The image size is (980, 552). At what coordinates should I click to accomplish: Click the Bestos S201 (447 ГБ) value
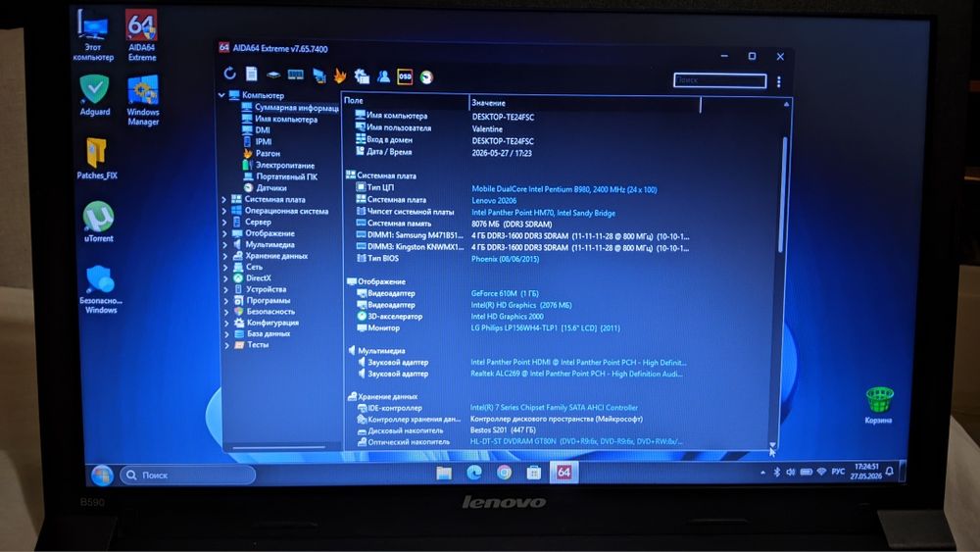click(503, 430)
